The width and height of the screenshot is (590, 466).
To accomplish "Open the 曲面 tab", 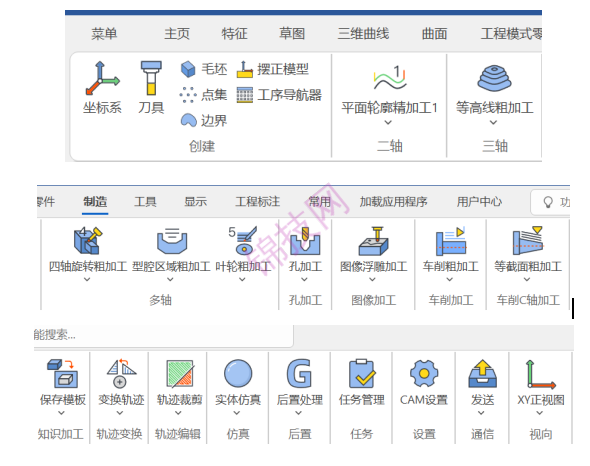I will pyautogui.click(x=435, y=34).
